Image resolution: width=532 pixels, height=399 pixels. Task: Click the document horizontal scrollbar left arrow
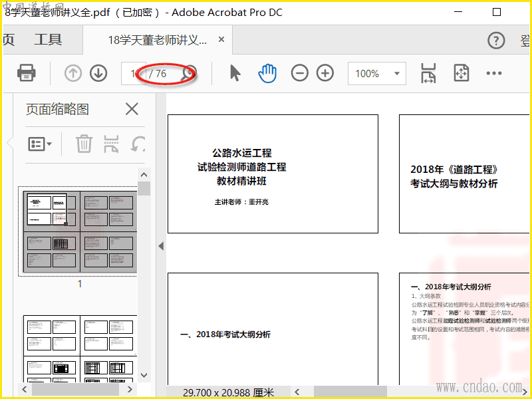(297, 392)
